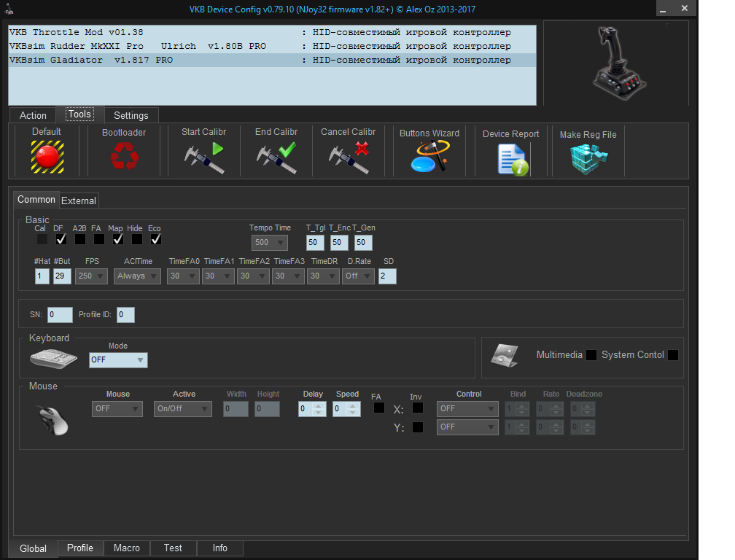The width and height of the screenshot is (735, 560).
Task: Select the VKBsim Gladiator v1.817 PRO row
Action: [x=273, y=60]
